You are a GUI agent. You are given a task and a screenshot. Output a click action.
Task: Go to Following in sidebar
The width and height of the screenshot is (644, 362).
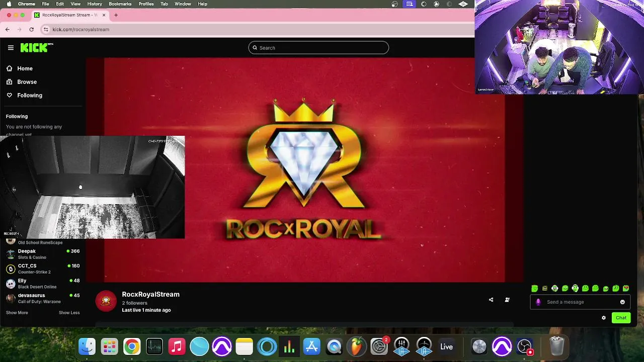[x=30, y=95]
